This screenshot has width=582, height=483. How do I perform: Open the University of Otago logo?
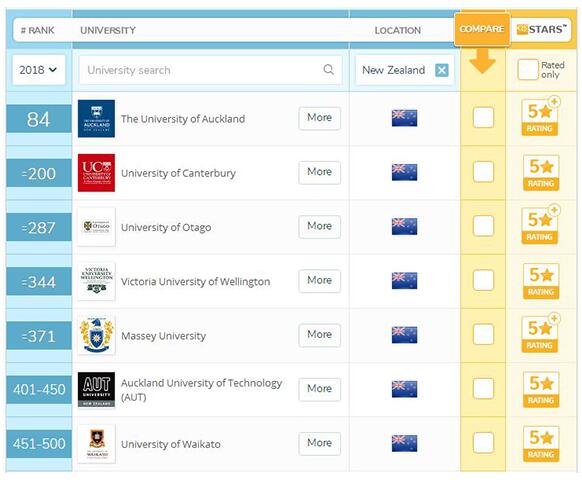click(97, 227)
